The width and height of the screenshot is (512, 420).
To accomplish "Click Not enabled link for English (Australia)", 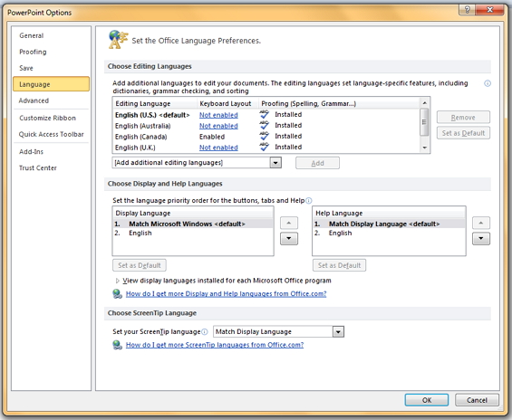I will tap(218, 126).
